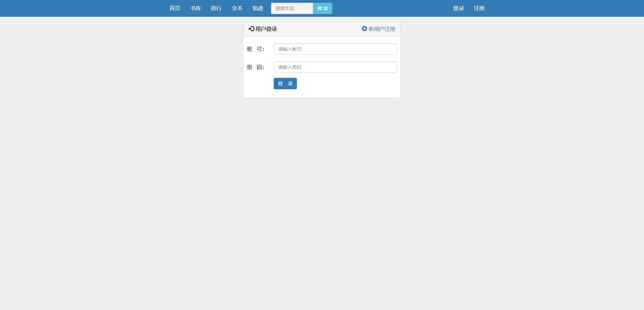The height and width of the screenshot is (310, 644).
Task: Go to the 书库 library page
Action: 196,8
